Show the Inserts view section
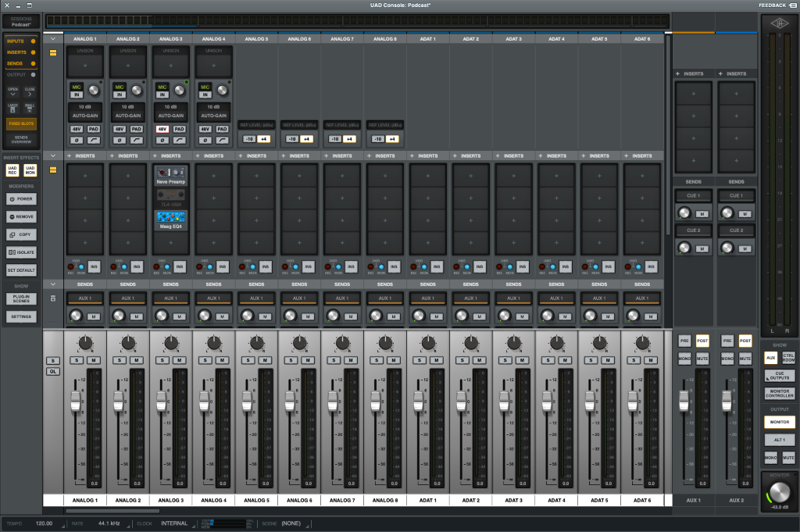Screen dimensions: 800x532 click(21, 52)
